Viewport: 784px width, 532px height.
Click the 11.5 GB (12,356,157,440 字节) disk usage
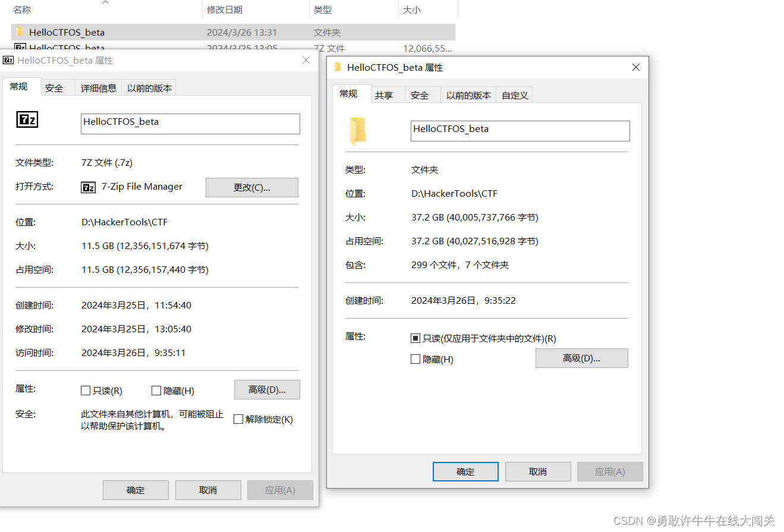(145, 270)
